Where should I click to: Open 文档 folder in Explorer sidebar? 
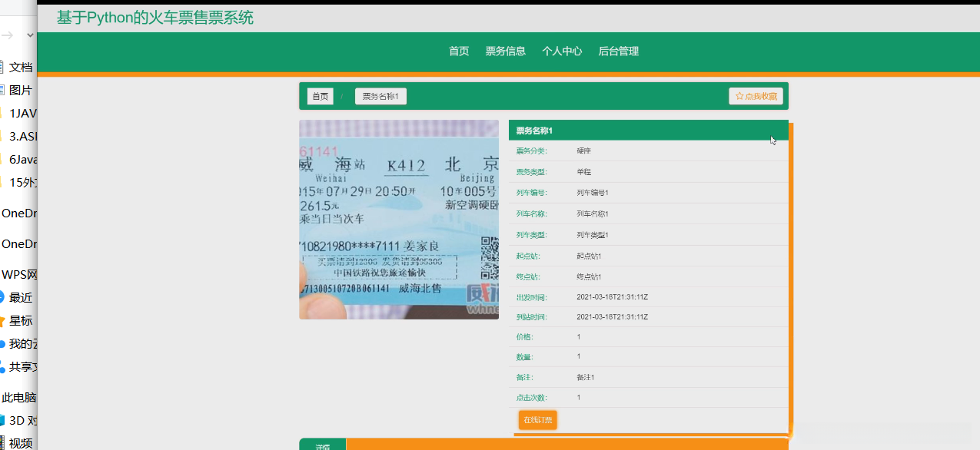point(20,67)
